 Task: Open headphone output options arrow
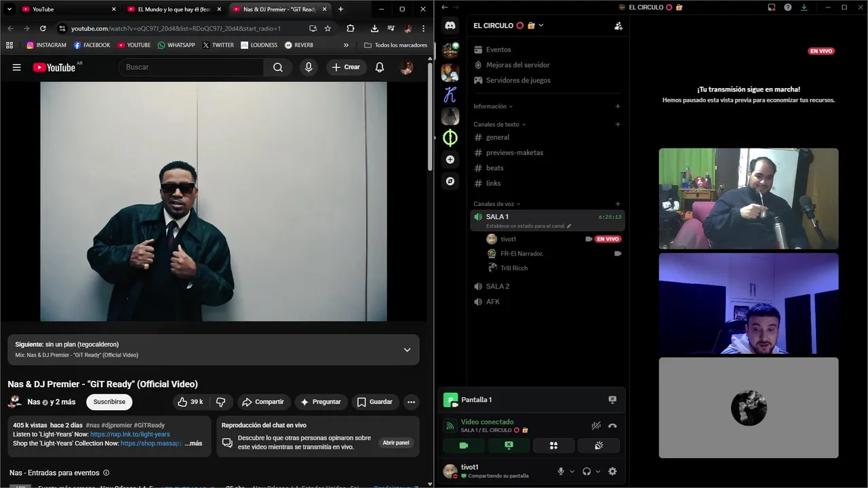click(x=597, y=471)
